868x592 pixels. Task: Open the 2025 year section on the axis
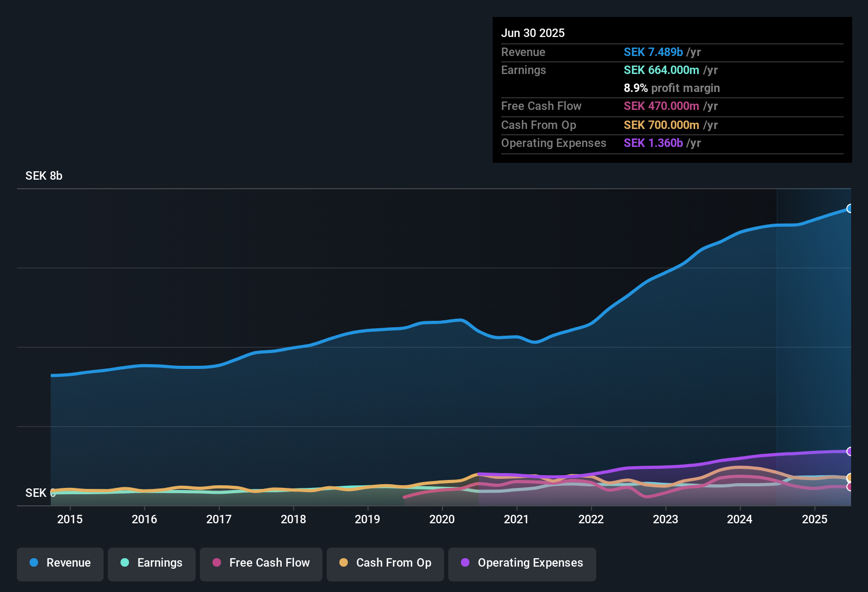815,520
